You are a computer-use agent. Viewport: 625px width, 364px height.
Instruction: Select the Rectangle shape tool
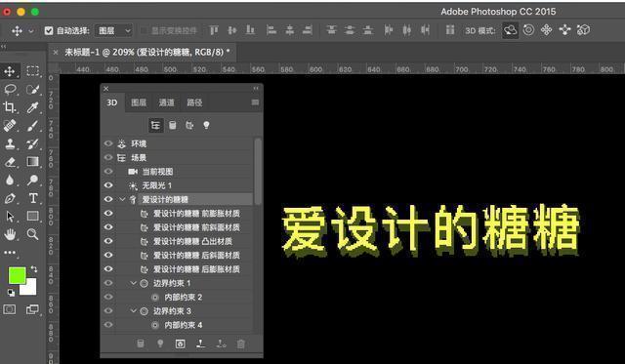(32, 216)
